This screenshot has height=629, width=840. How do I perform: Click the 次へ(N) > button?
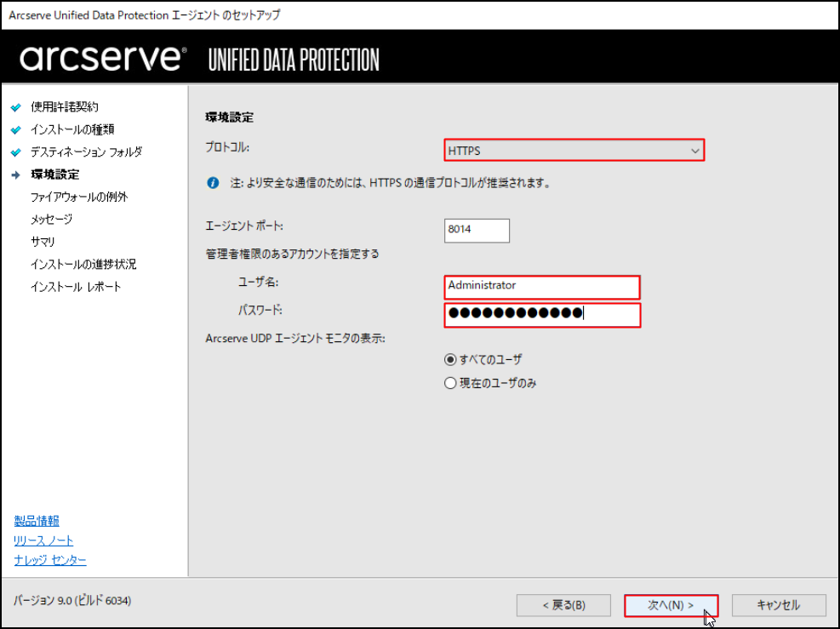[671, 605]
